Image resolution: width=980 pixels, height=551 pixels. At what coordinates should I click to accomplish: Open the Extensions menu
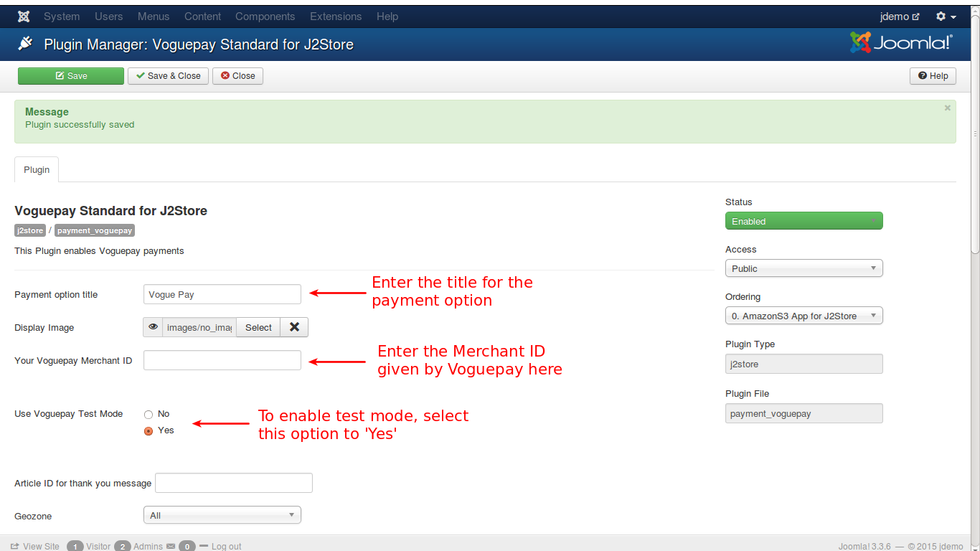(336, 17)
